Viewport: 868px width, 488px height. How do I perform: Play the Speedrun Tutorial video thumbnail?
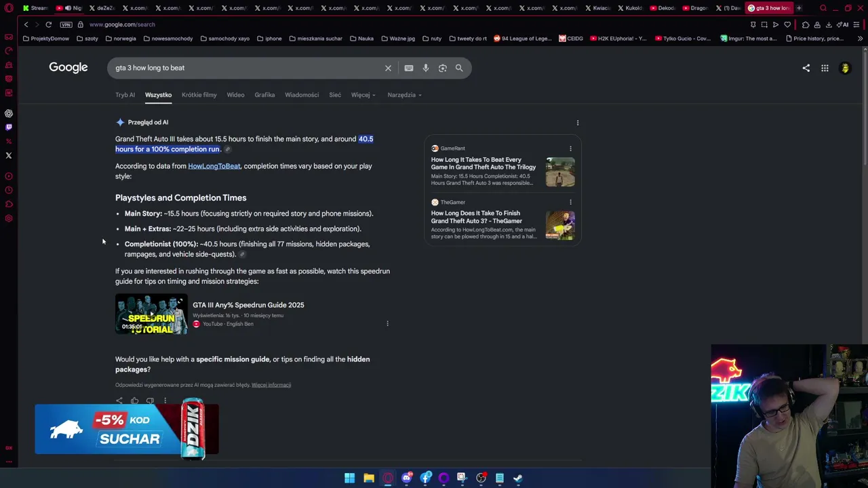(x=151, y=314)
